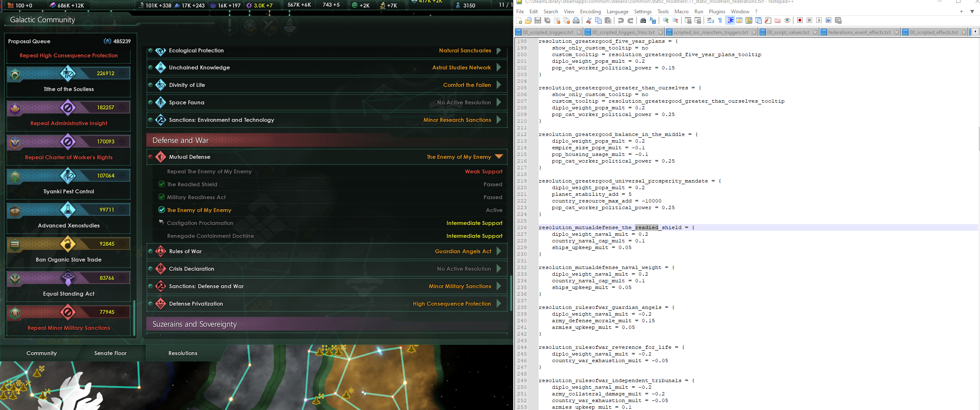Click the Run Macro Multiple Times icon
This screenshot has width=980, height=410.
pos(828,20)
